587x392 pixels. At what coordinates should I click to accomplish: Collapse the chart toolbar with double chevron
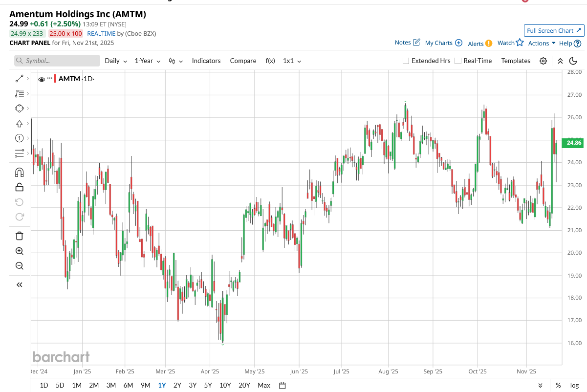tap(560, 61)
